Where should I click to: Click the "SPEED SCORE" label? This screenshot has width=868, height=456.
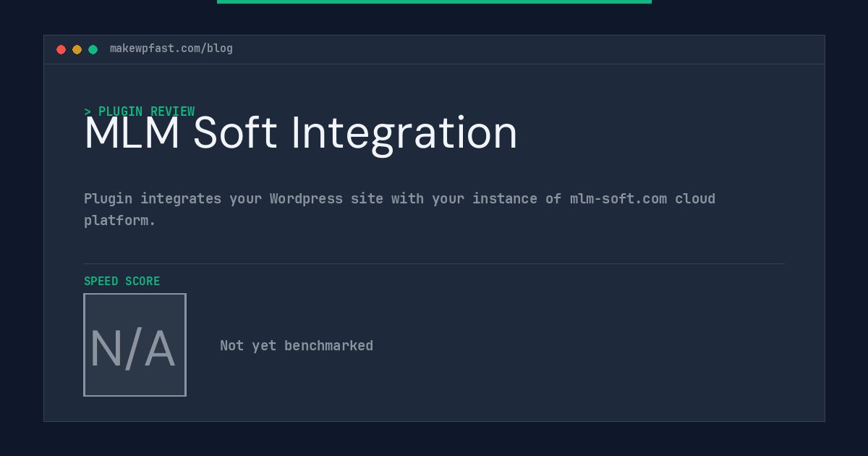pyautogui.click(x=122, y=281)
